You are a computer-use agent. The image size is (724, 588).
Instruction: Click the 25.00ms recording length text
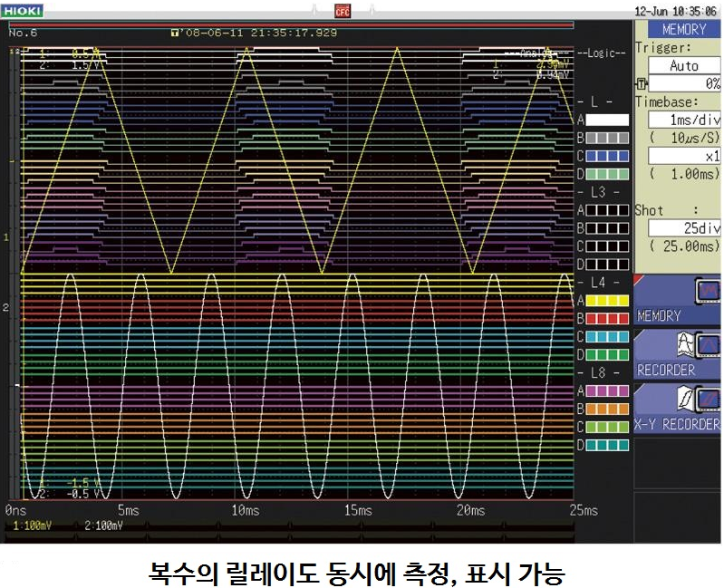[x=684, y=246]
